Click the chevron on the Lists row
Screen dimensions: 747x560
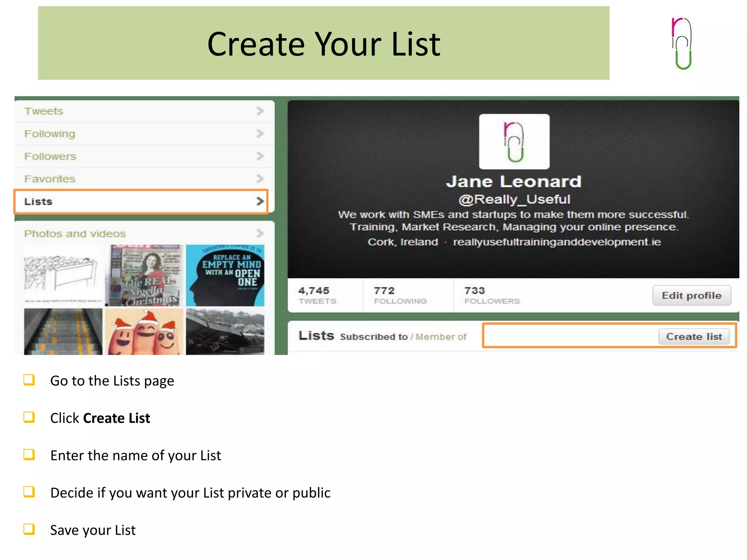click(x=260, y=201)
